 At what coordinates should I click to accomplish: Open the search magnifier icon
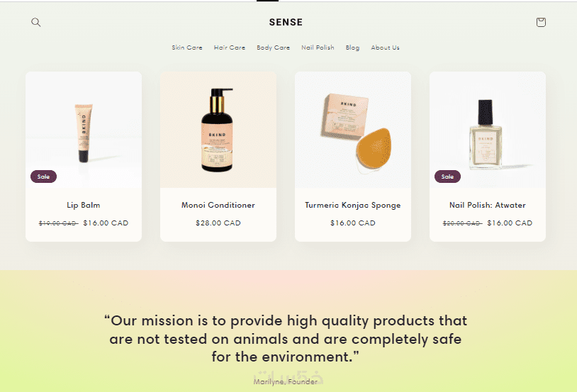(x=35, y=22)
